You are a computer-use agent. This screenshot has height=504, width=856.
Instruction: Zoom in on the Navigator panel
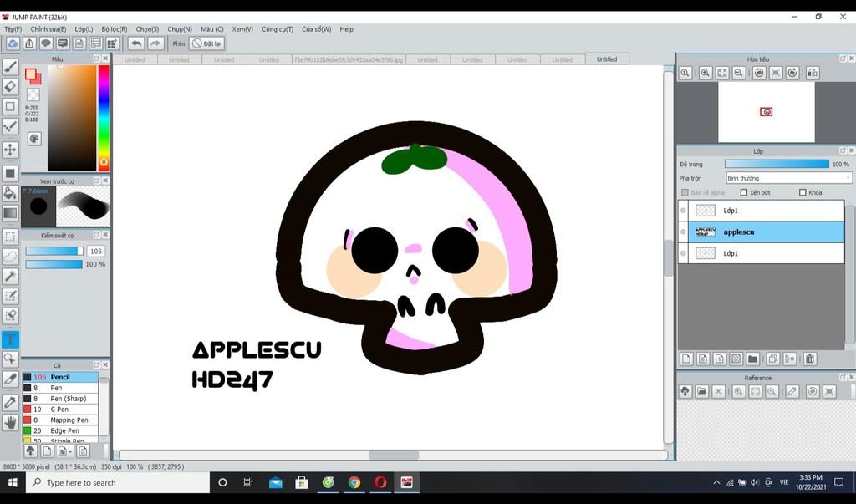coord(706,74)
